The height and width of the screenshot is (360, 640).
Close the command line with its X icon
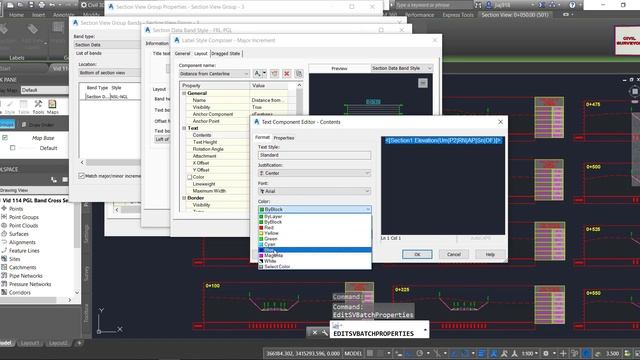pyautogui.click(x=315, y=333)
